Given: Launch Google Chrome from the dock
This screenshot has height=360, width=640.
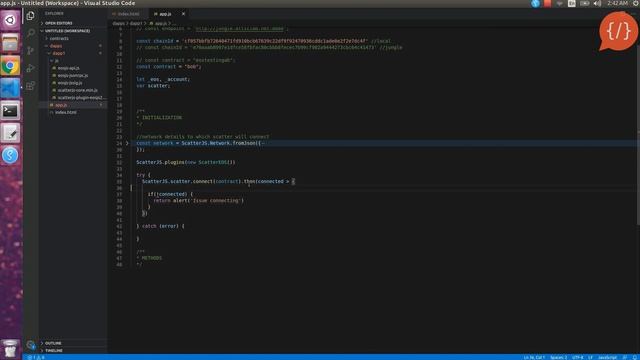Looking at the screenshot, I should tap(10, 65).
